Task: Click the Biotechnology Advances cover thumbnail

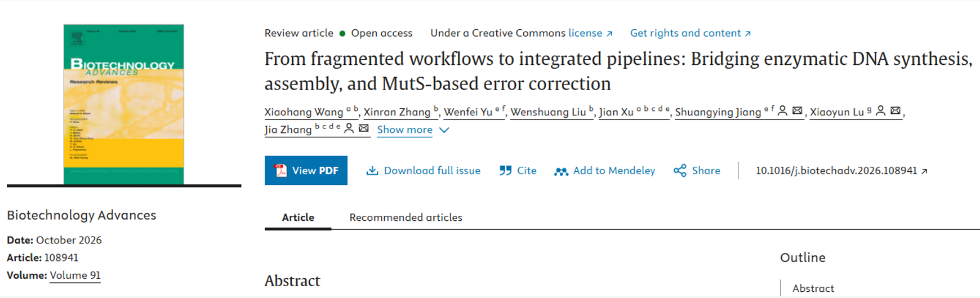Action: [x=124, y=104]
